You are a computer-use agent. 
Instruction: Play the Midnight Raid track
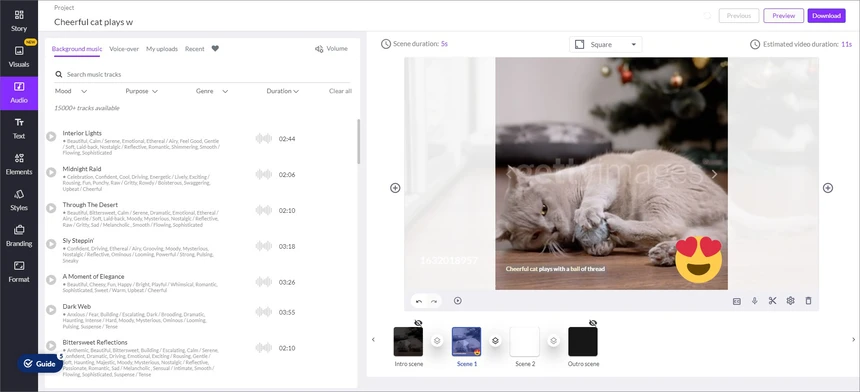(x=51, y=172)
